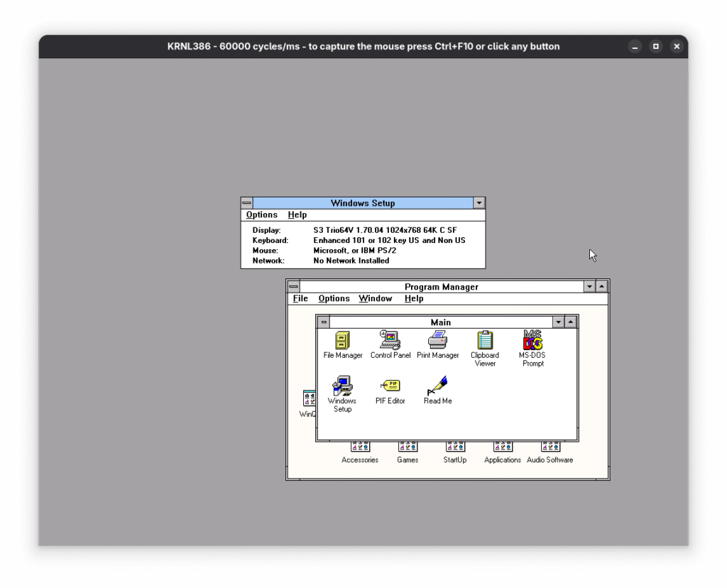Open Help menu in Program Manager

tap(414, 299)
